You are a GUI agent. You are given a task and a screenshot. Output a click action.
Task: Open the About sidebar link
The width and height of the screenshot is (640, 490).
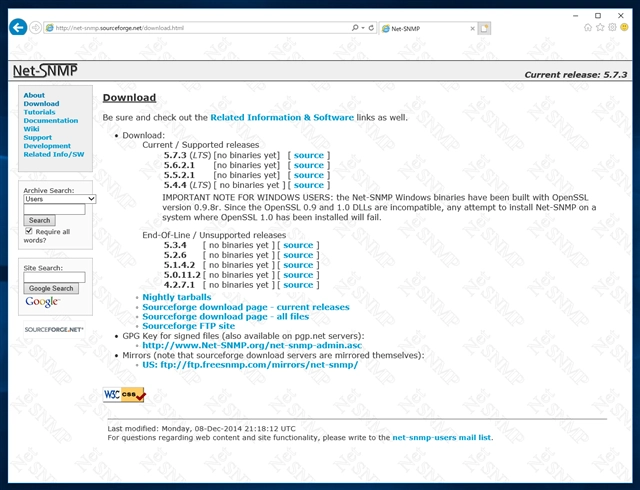pyautogui.click(x=34, y=95)
